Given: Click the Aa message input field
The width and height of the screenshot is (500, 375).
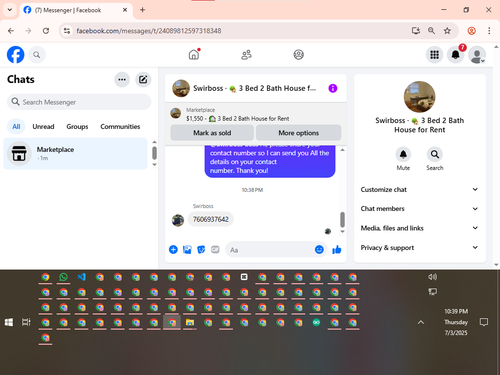Looking at the screenshot, I should (269, 250).
